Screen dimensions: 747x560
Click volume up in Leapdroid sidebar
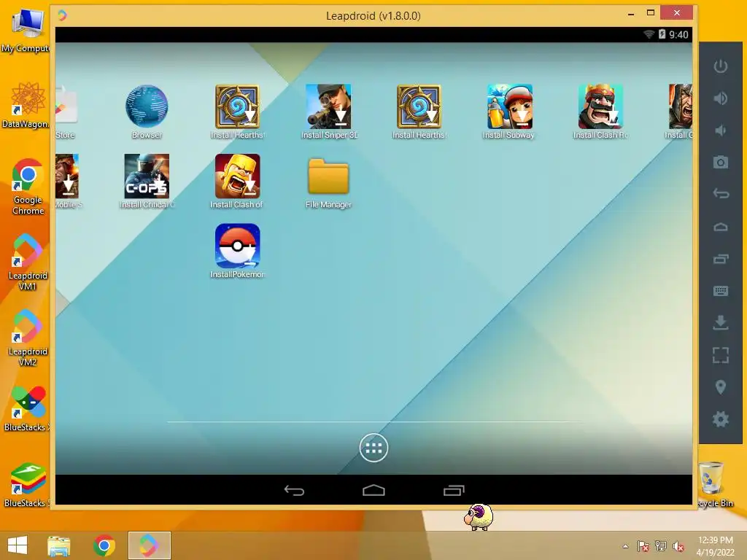point(720,98)
